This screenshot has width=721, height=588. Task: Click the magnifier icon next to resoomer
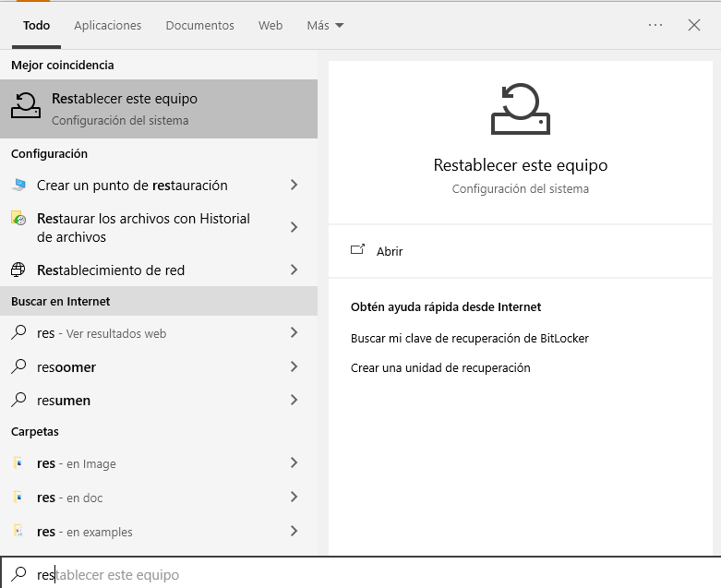[18, 366]
